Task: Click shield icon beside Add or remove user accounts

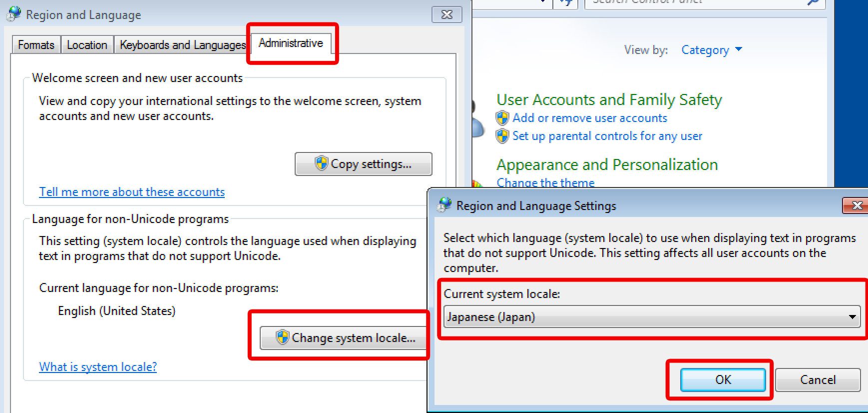Action: (x=502, y=118)
